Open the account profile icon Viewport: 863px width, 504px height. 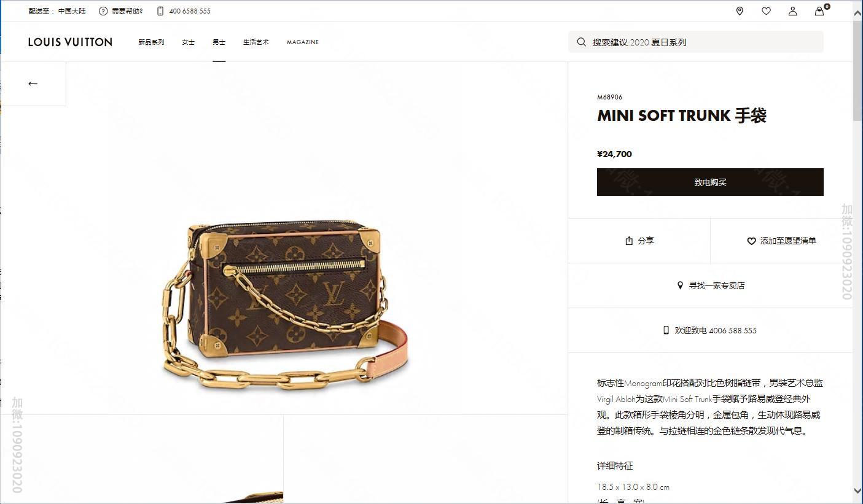(792, 11)
